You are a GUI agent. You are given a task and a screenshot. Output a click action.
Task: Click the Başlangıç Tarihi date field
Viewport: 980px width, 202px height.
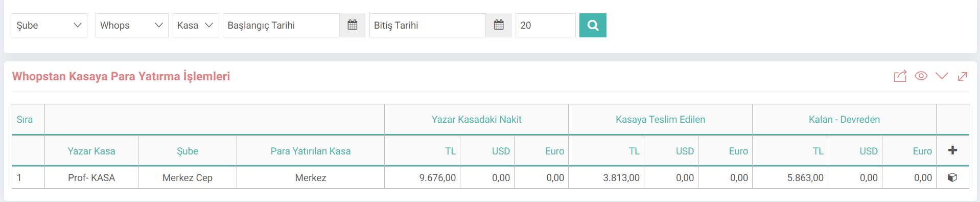[x=281, y=25]
